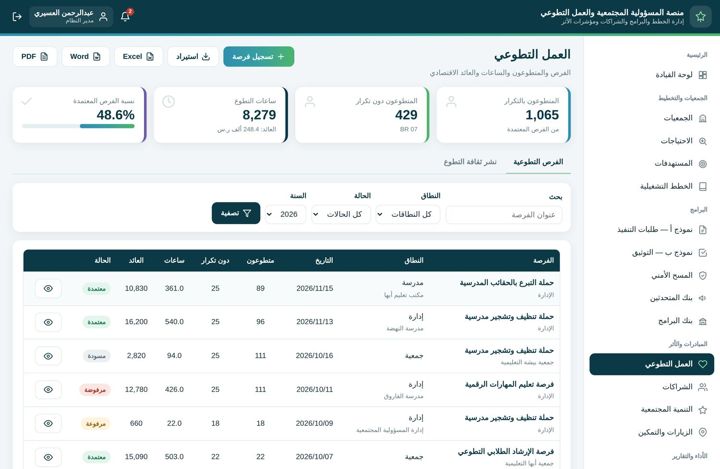
Task: Open الزيارات والتمكين in sidebar
Action: point(652,432)
